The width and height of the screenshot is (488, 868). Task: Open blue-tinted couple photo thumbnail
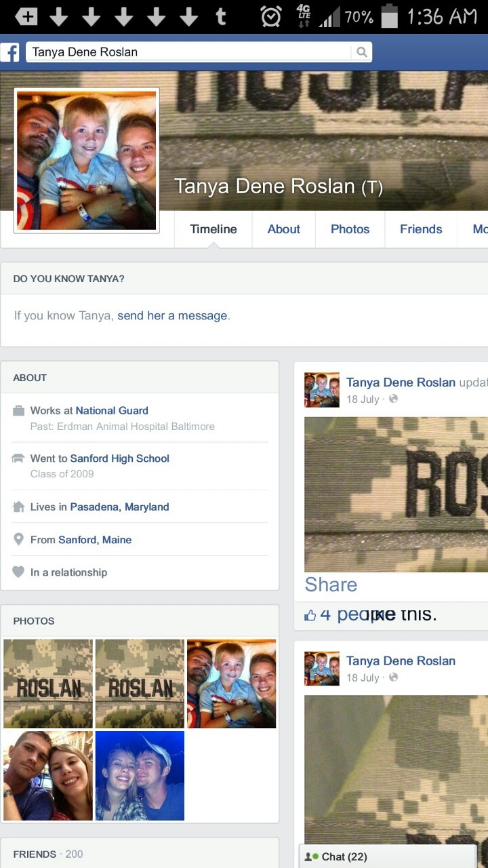(140, 776)
